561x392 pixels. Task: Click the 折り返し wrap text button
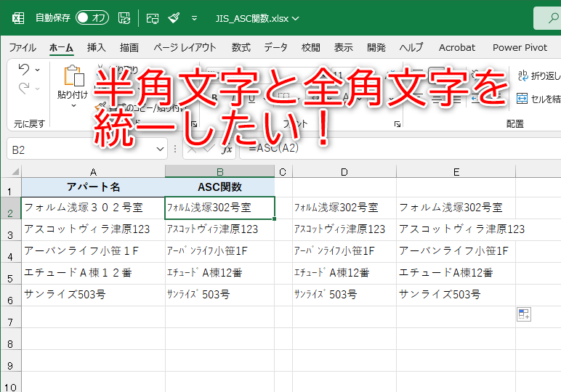pyautogui.click(x=538, y=75)
